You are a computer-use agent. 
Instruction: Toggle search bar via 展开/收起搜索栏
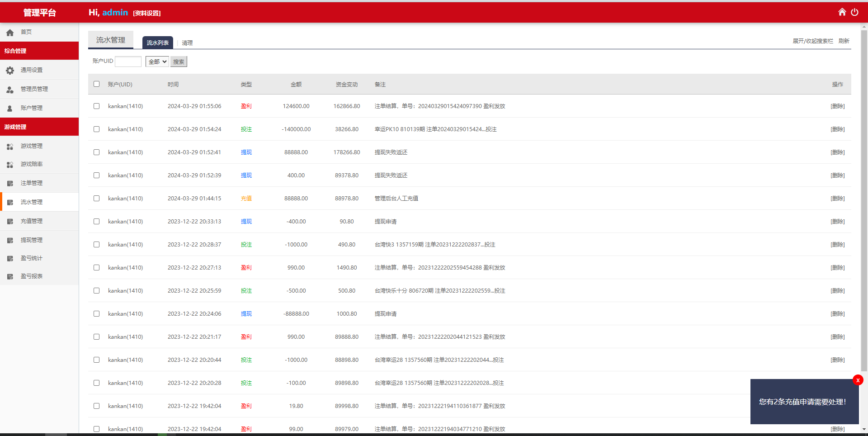812,41
